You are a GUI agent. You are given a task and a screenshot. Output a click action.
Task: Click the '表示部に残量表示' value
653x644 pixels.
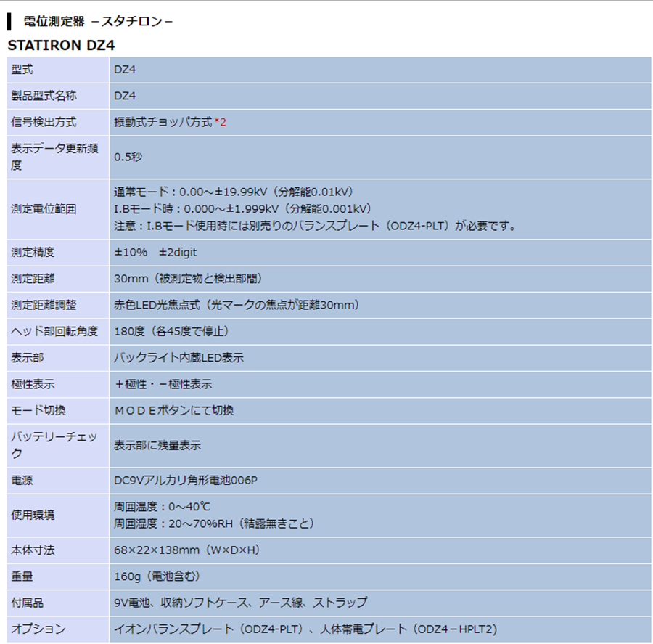(x=157, y=445)
